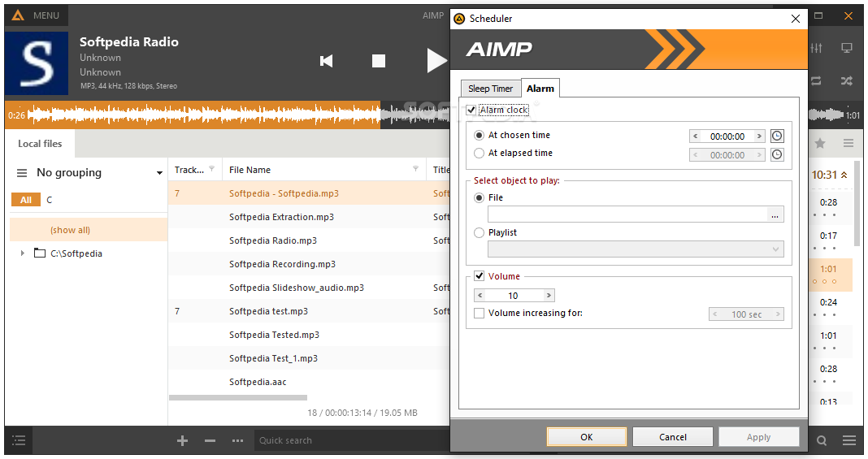
Task: Browse for alarm file with ellipsis button
Action: click(x=775, y=214)
